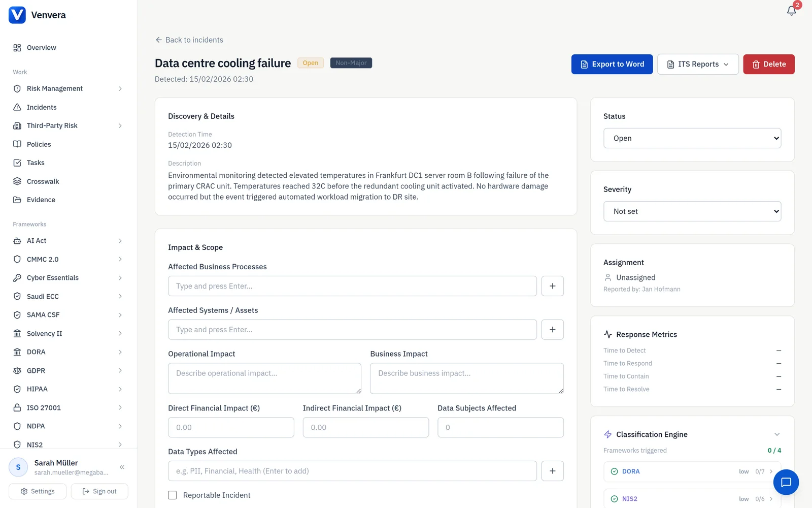Click the Third-Party Risk building icon
This screenshot has width=812, height=508.
(17, 125)
